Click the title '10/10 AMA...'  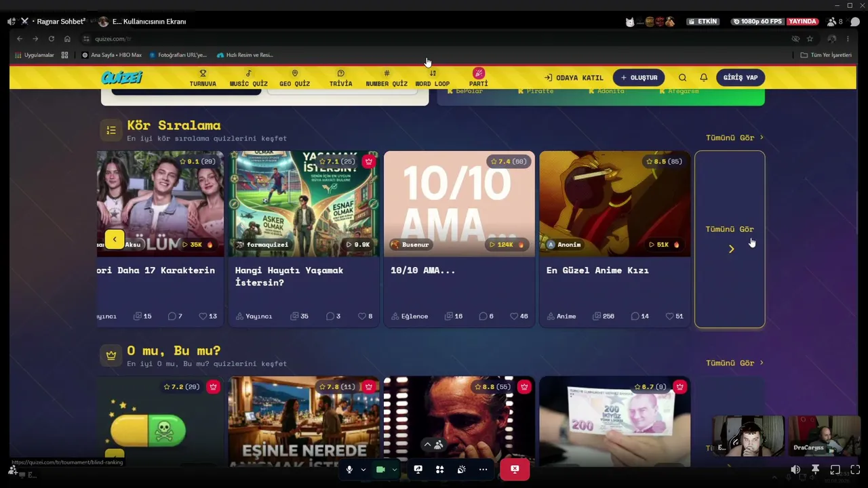point(423,270)
